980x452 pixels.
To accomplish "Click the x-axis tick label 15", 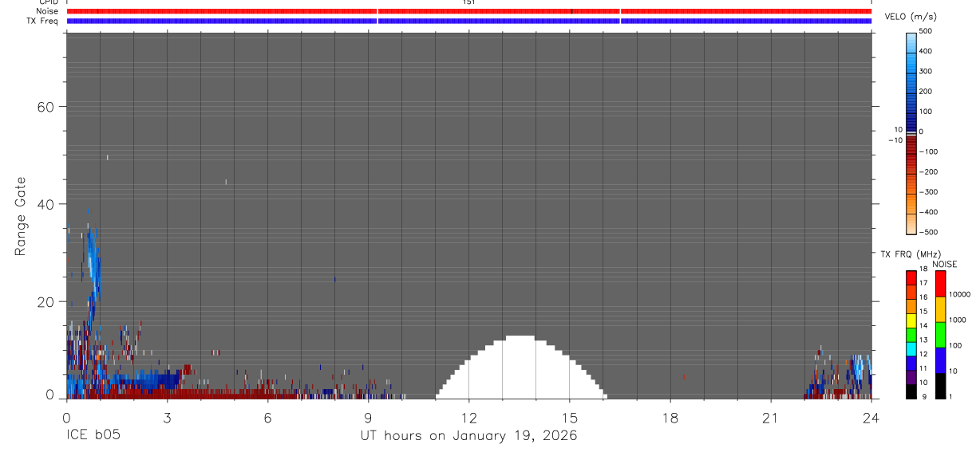I will tap(570, 418).
